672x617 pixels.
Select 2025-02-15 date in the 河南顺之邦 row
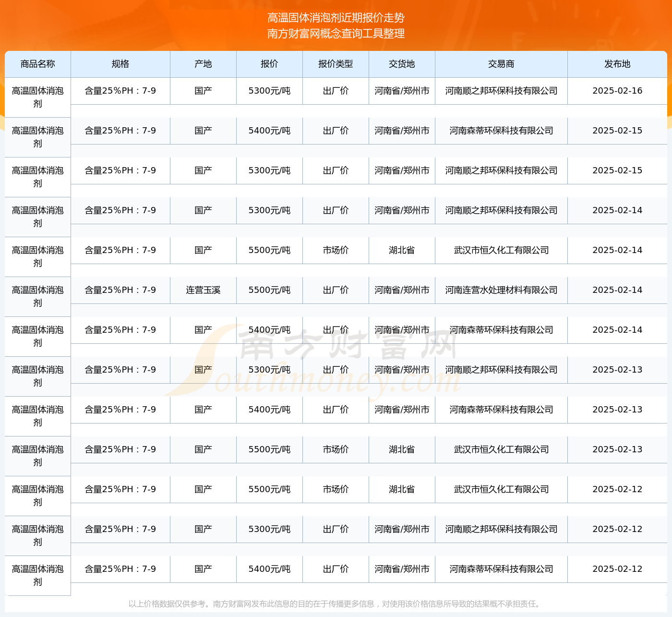[617, 170]
